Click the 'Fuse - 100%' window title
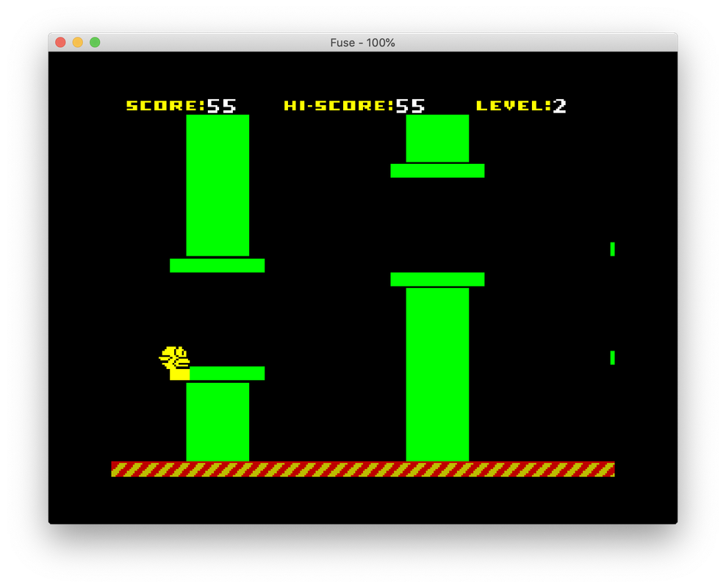The image size is (726, 588). tap(362, 43)
